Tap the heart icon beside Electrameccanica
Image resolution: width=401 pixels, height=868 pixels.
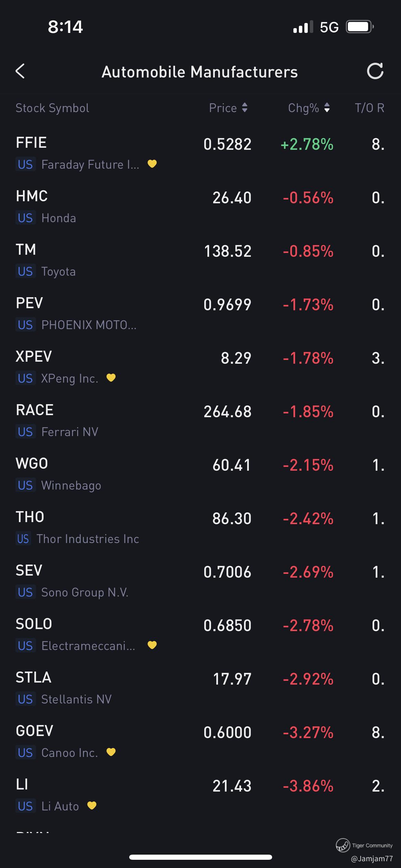(x=152, y=645)
